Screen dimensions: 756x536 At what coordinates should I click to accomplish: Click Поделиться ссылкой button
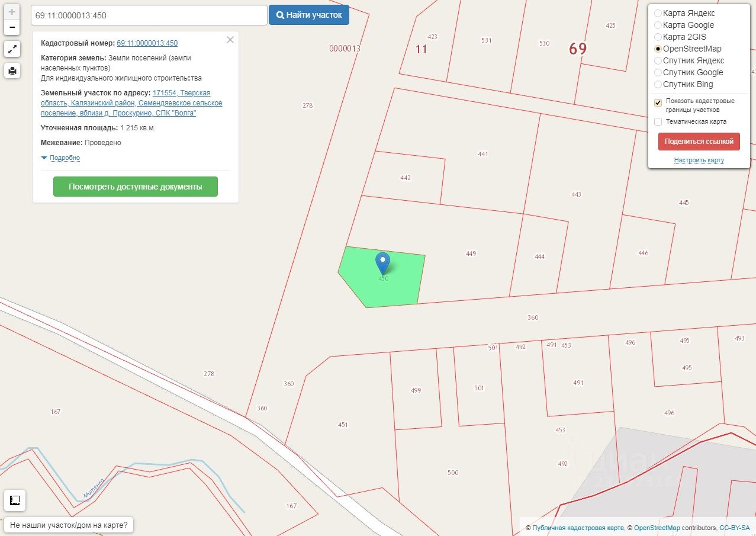click(x=699, y=142)
